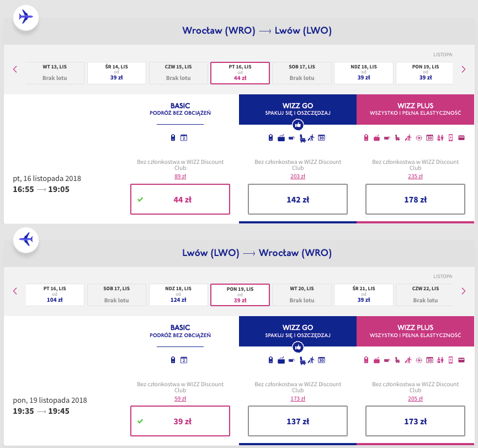Image resolution: width=478 pixels, height=448 pixels.
Task: Click priority boarding walker icon in outbound WIZZ GO
Action: [x=311, y=138]
